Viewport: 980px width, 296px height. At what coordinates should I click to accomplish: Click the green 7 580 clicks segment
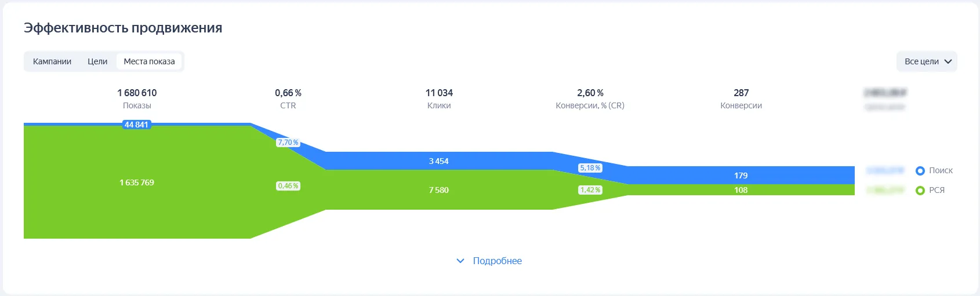(x=439, y=190)
